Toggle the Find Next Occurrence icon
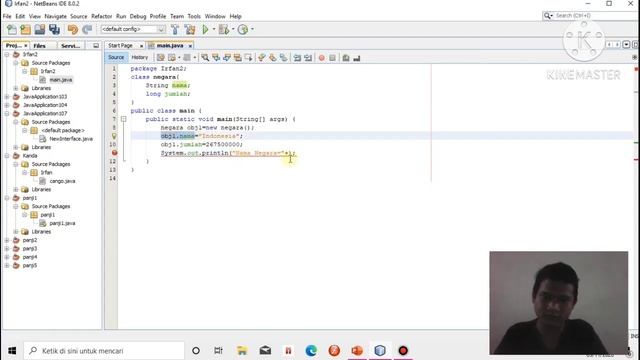 (227, 58)
